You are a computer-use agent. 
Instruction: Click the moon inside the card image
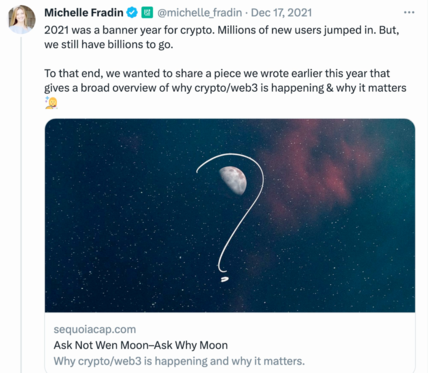233,180
